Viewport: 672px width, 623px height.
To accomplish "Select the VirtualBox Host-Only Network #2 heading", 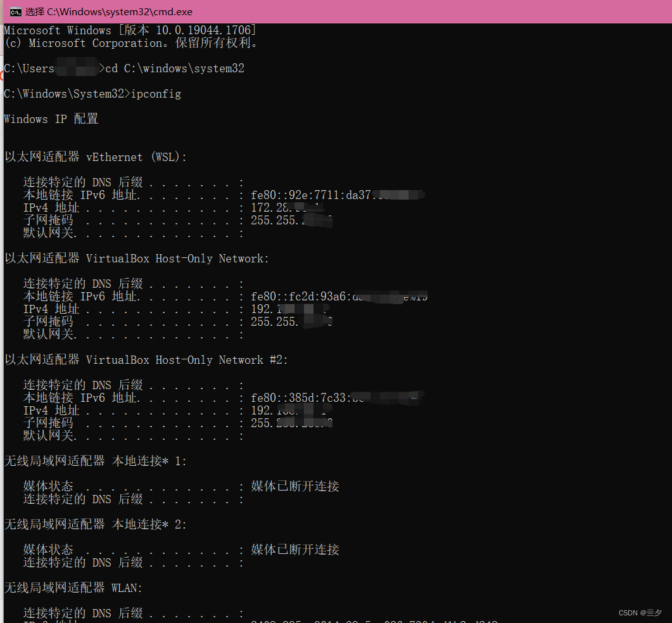I will tap(143, 359).
